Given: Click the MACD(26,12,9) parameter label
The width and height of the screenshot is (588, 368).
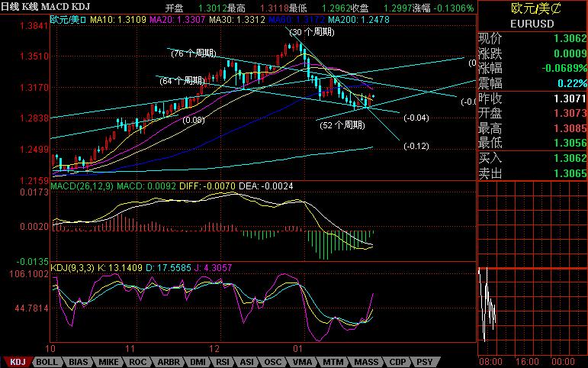Looking at the screenshot, I should click(x=82, y=186).
